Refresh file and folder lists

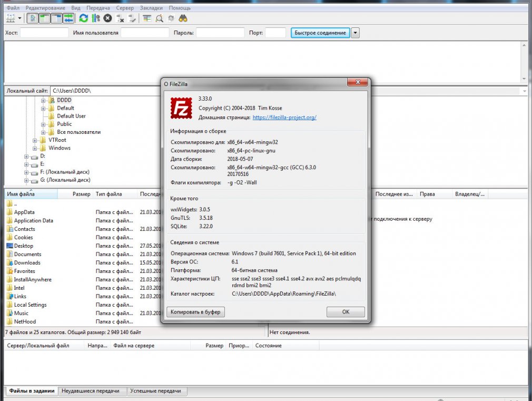coord(83,18)
